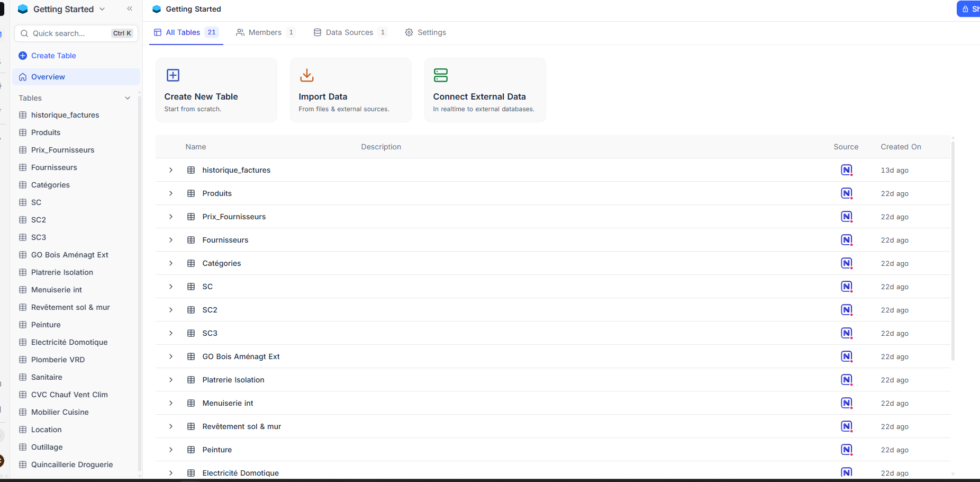Click NocoDB source icon for Platrerie Isolation row
Viewport: 980px width, 482px height.
tap(847, 380)
